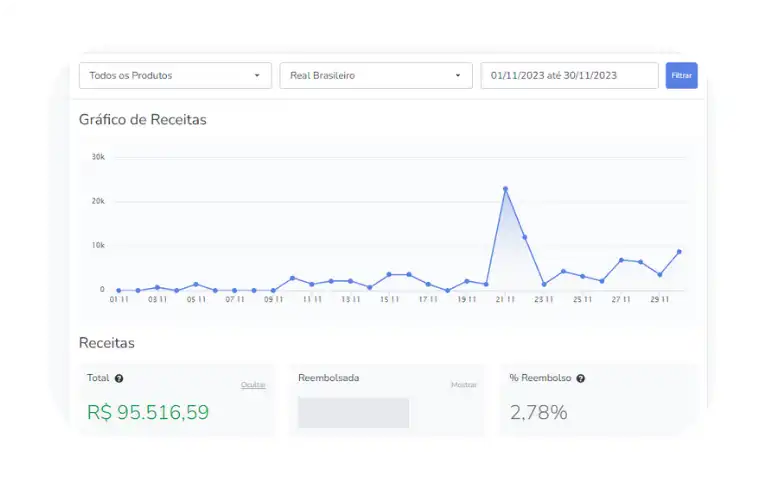Viewport: 764px width, 486px height.
Task: Click the help icon beside % Reembolso
Action: coord(581,379)
